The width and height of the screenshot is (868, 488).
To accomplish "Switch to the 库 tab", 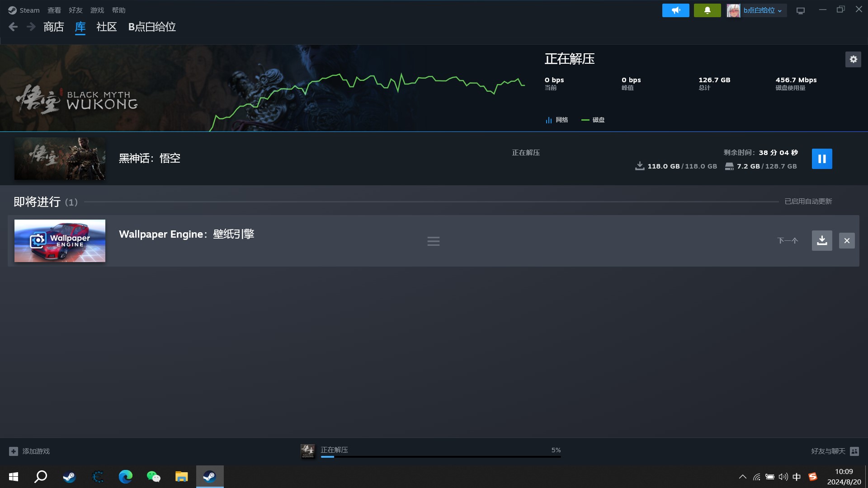I will coord(80,27).
